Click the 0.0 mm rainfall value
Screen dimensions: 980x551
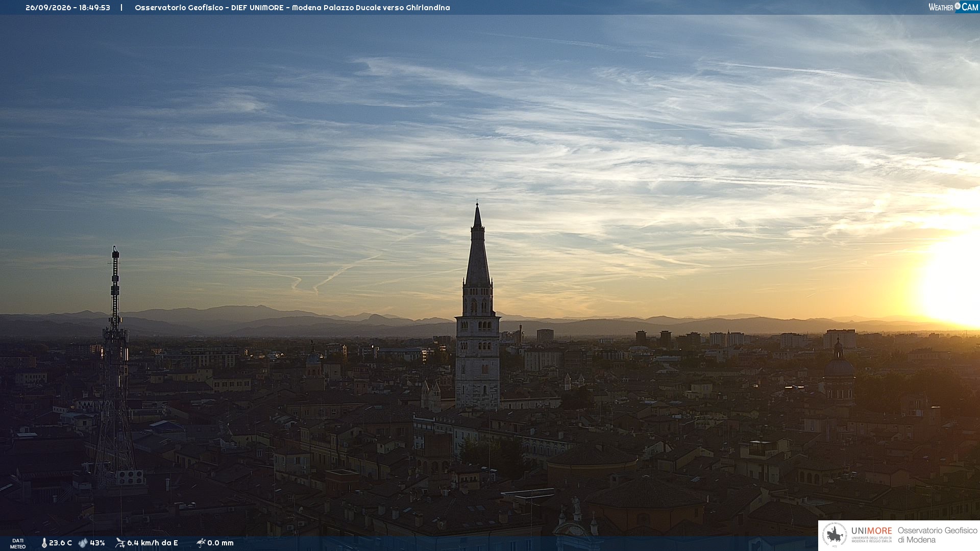[x=220, y=543]
